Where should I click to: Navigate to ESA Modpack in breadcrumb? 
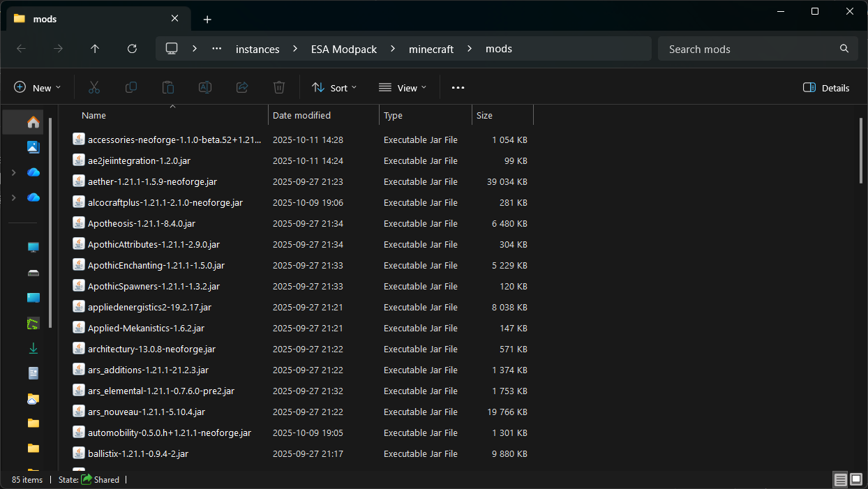point(343,49)
